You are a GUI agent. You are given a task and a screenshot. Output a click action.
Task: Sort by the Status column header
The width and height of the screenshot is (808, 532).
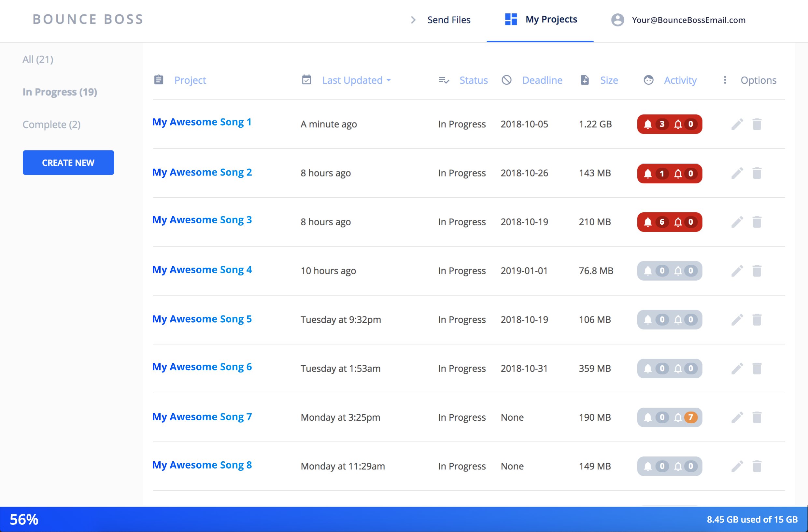473,80
